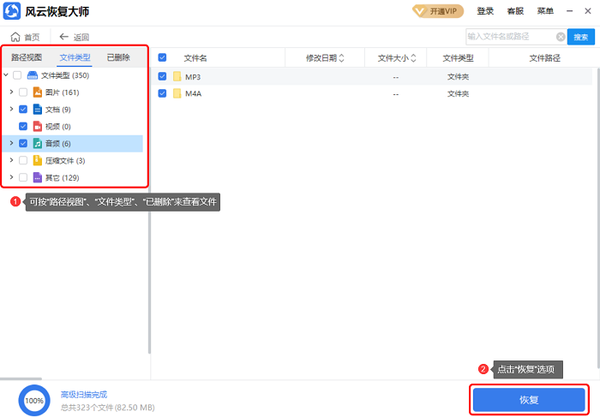This screenshot has height=417, width=600.
Task: Check the 图片 category checkbox
Action: [x=22, y=92]
